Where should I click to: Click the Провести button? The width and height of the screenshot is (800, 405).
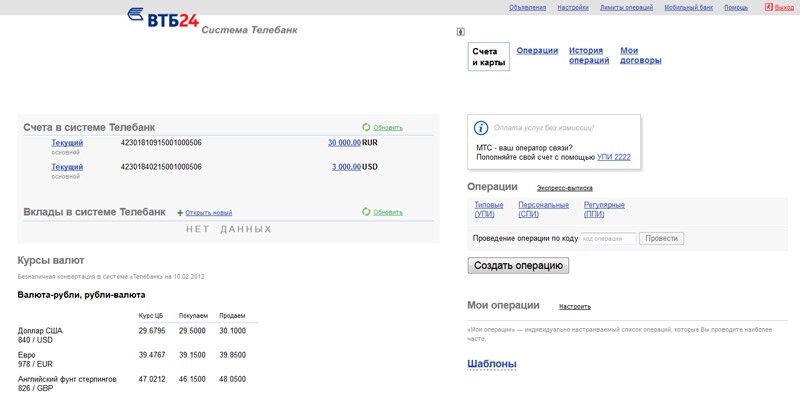(661, 238)
